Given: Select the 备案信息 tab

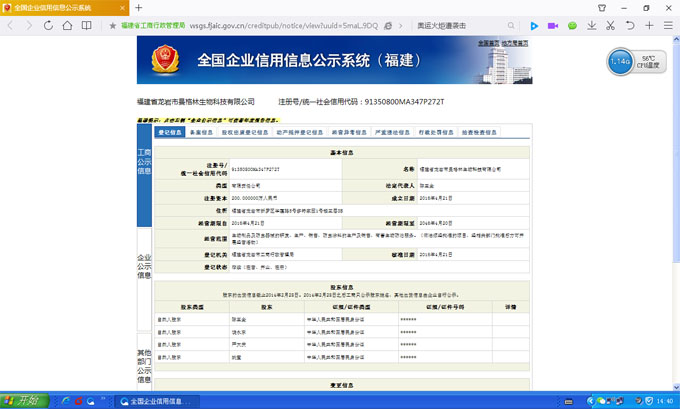Looking at the screenshot, I should click(201, 132).
